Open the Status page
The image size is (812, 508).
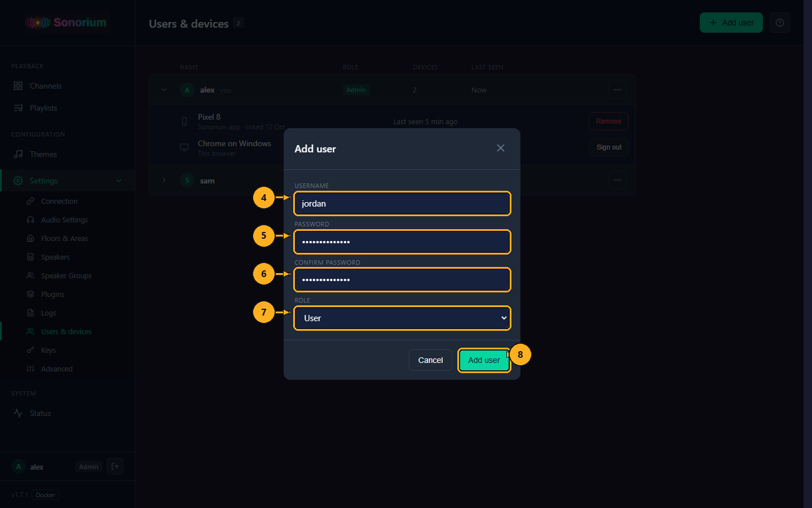tap(67, 413)
